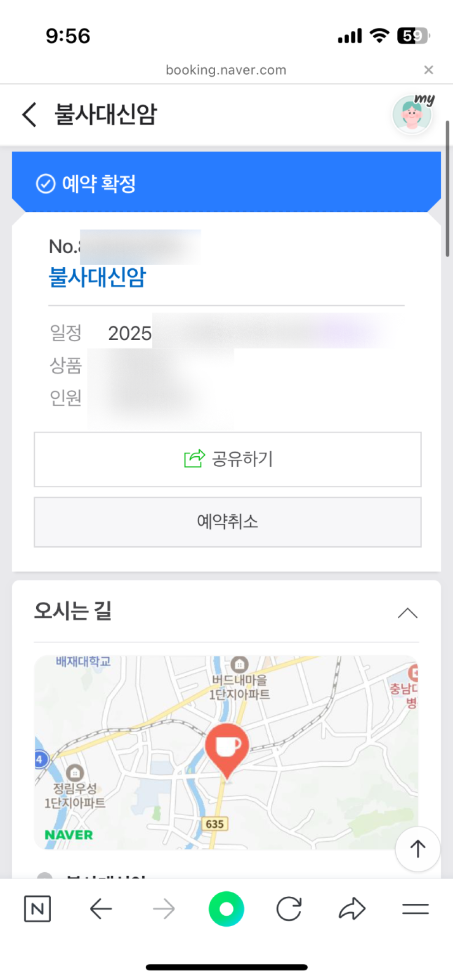Tap the share arrow in bottom toolbar
453x980 pixels.
click(x=352, y=908)
